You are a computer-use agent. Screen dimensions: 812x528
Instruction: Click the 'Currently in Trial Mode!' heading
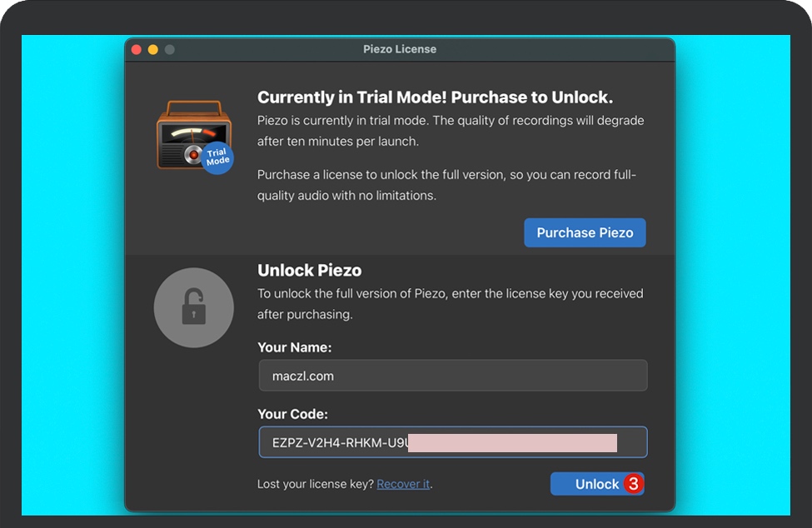coord(435,97)
